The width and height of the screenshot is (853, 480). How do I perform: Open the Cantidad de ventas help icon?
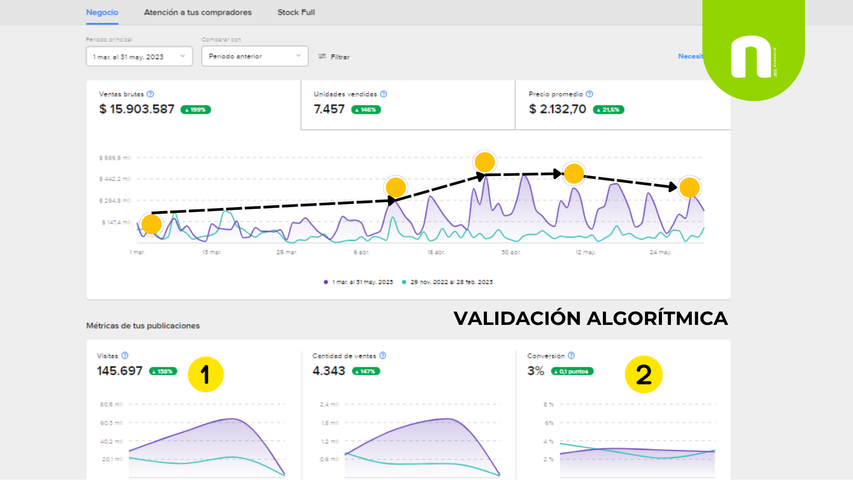[x=382, y=355]
